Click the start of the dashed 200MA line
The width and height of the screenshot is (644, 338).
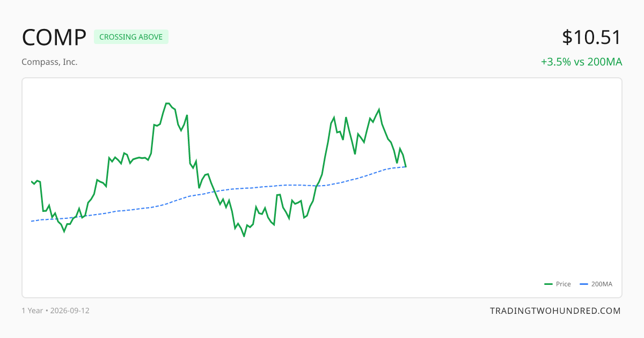(32, 221)
